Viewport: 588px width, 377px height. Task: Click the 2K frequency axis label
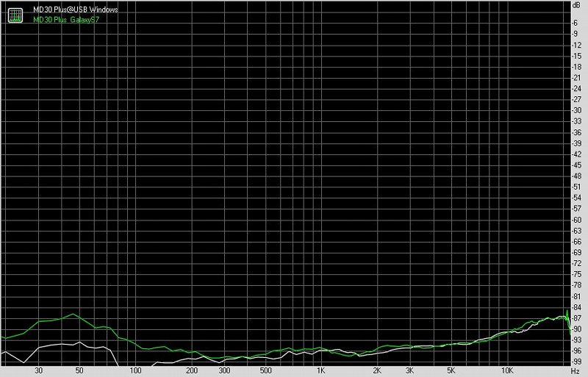tap(376, 370)
